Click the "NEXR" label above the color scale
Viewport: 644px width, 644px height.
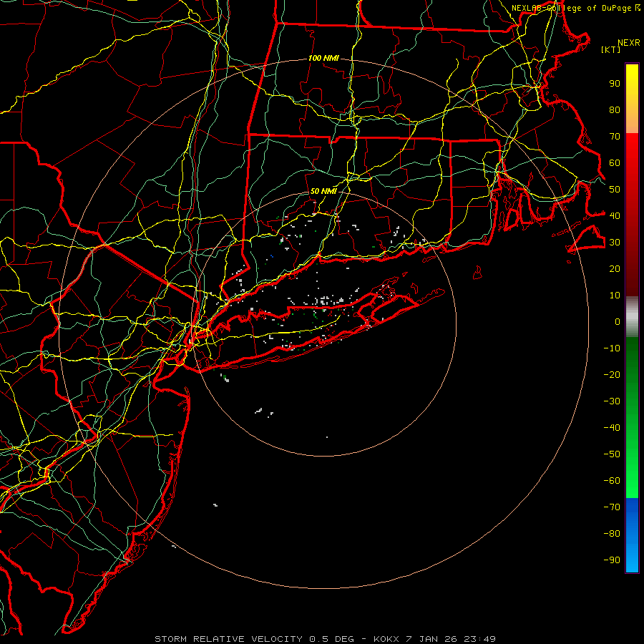(628, 43)
